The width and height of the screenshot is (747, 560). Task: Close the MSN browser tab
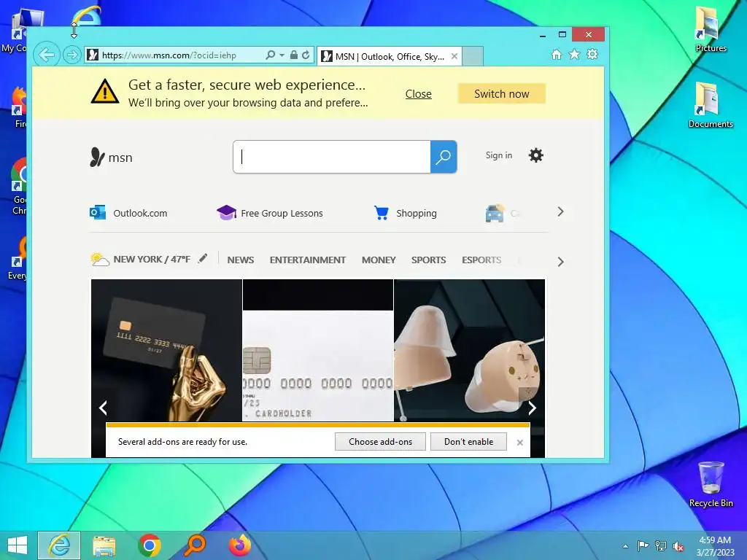[454, 56]
